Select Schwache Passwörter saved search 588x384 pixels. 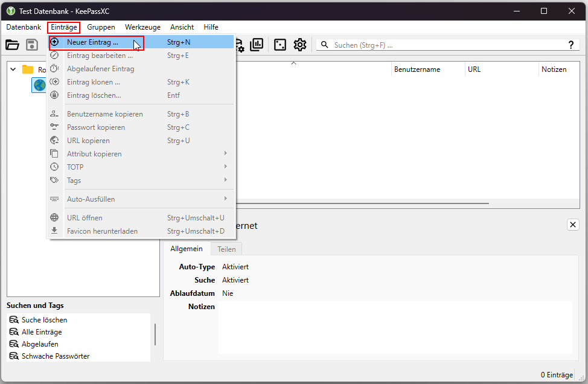coord(56,356)
